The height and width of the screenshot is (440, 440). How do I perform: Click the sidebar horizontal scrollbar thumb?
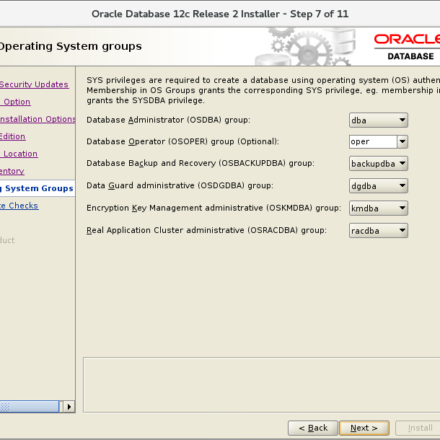pyautogui.click(x=29, y=407)
